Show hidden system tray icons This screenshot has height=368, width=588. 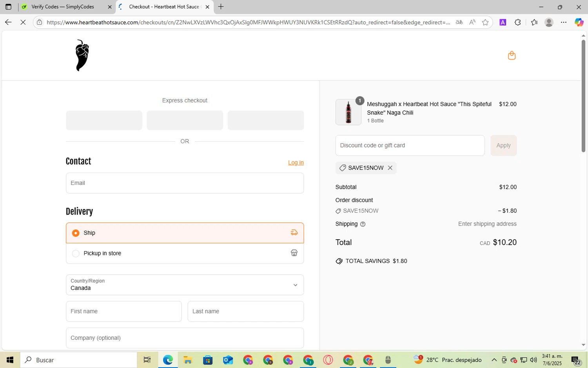[x=494, y=360]
